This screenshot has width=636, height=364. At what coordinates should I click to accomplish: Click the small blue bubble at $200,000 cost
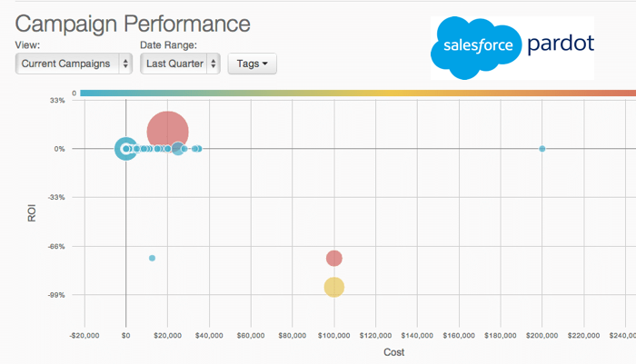pyautogui.click(x=542, y=148)
